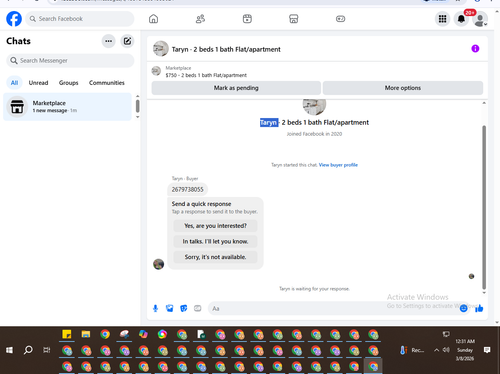The image size is (500, 374).
Task: Click Mark as pending button
Action: click(x=236, y=88)
